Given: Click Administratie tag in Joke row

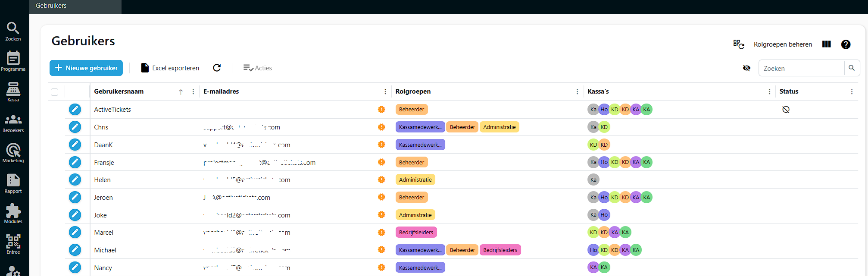Looking at the screenshot, I should (x=415, y=215).
